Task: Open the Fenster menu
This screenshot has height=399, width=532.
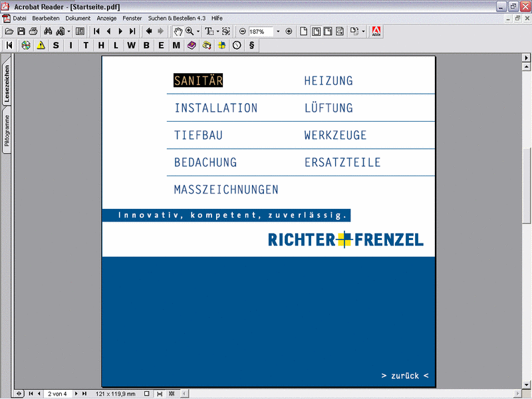Action: (x=132, y=19)
